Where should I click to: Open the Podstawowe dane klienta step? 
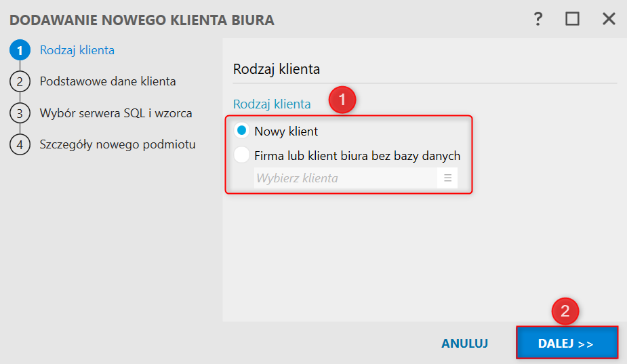108,81
